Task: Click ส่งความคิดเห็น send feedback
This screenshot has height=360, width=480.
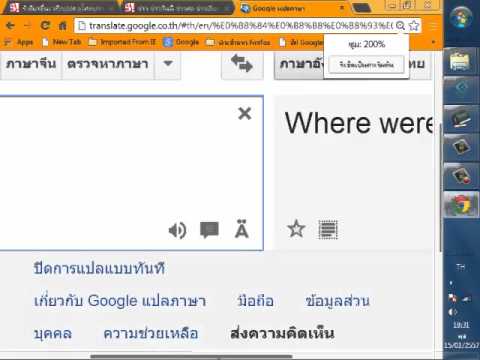Action: pyautogui.click(x=282, y=333)
